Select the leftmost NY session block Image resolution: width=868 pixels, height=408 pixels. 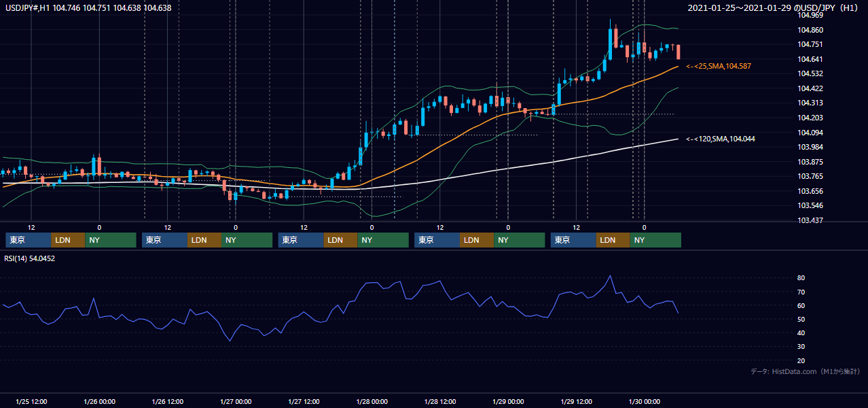click(x=111, y=240)
